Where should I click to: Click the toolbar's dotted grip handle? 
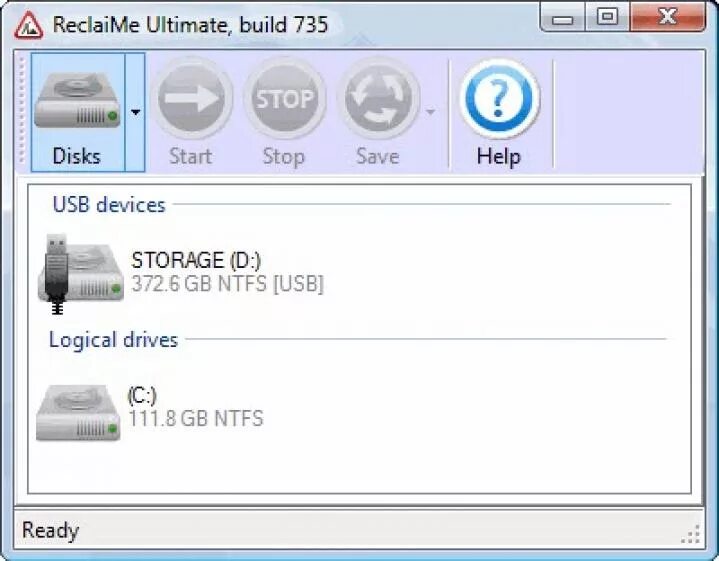coord(22,111)
